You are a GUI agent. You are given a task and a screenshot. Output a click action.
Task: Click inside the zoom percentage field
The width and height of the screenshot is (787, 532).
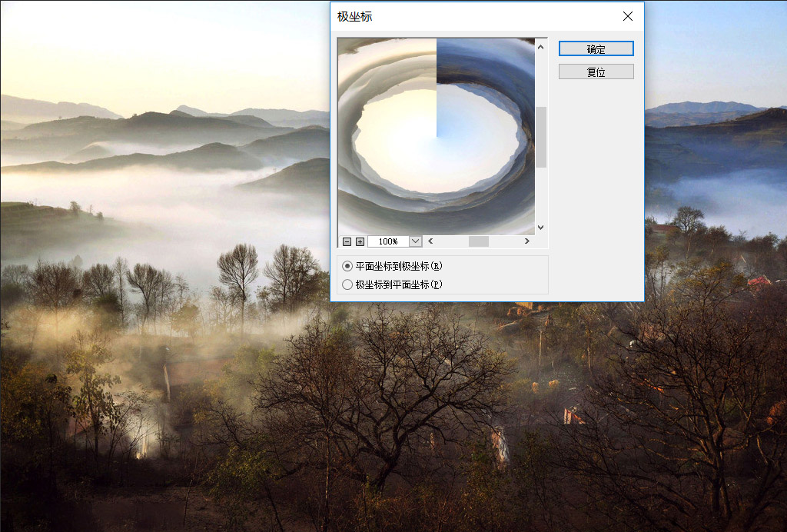(388, 241)
